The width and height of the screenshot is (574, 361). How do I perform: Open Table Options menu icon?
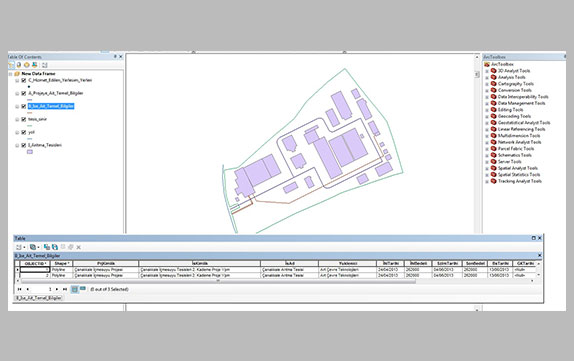19,247
